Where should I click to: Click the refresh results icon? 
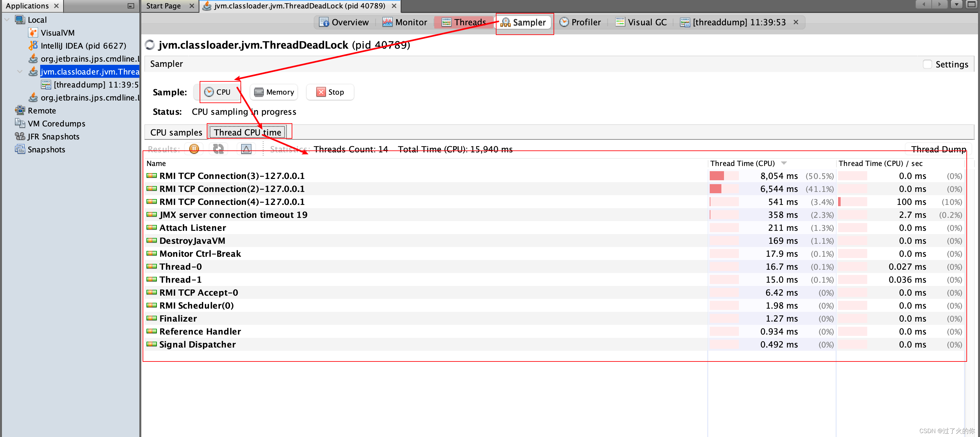pos(218,149)
